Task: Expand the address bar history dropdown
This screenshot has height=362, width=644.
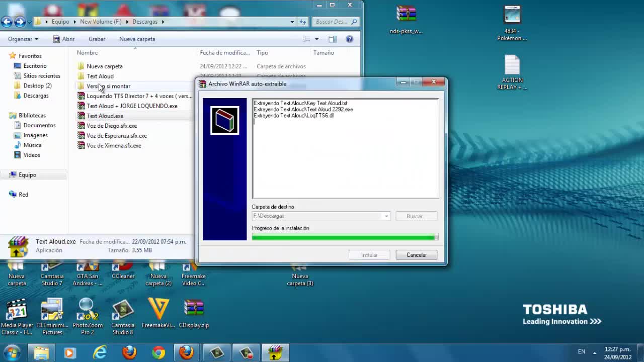Action: tap(292, 22)
